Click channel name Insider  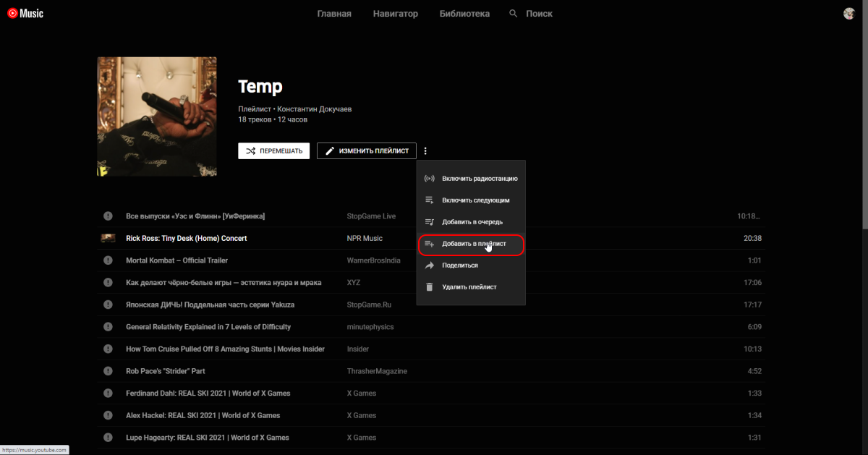point(358,349)
